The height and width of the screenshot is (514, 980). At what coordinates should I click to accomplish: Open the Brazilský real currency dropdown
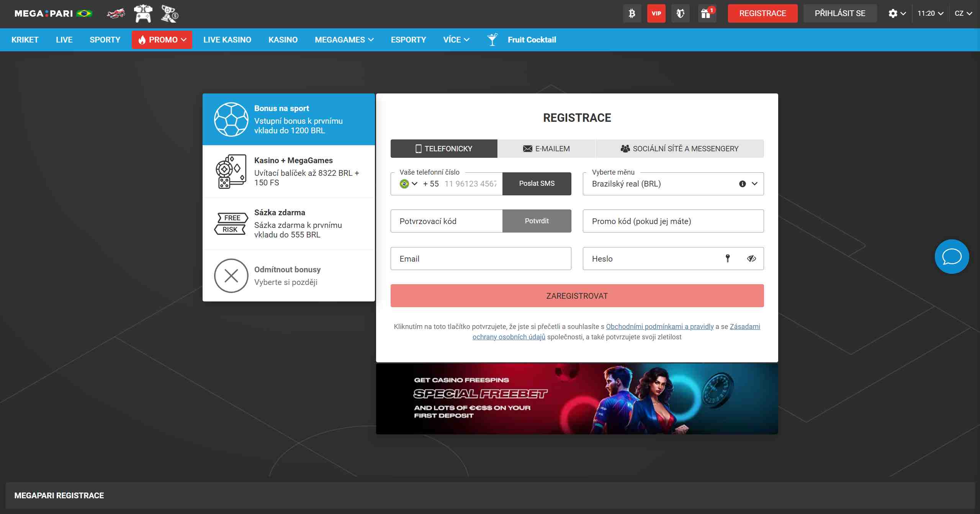(673, 184)
